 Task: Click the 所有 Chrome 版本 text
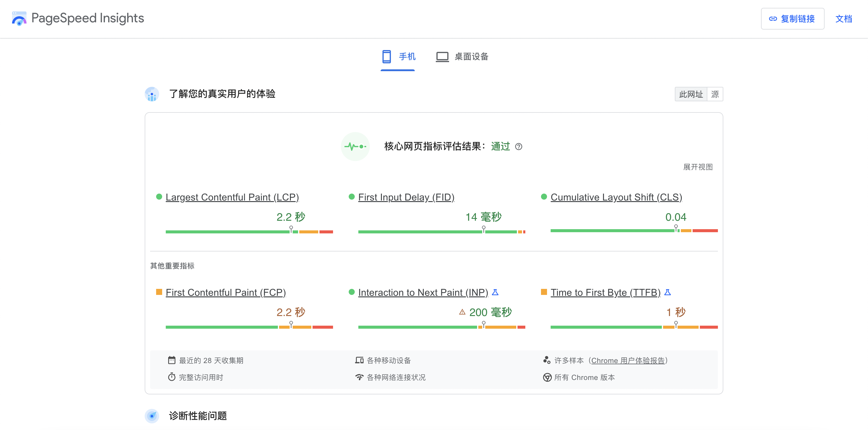[x=584, y=378]
